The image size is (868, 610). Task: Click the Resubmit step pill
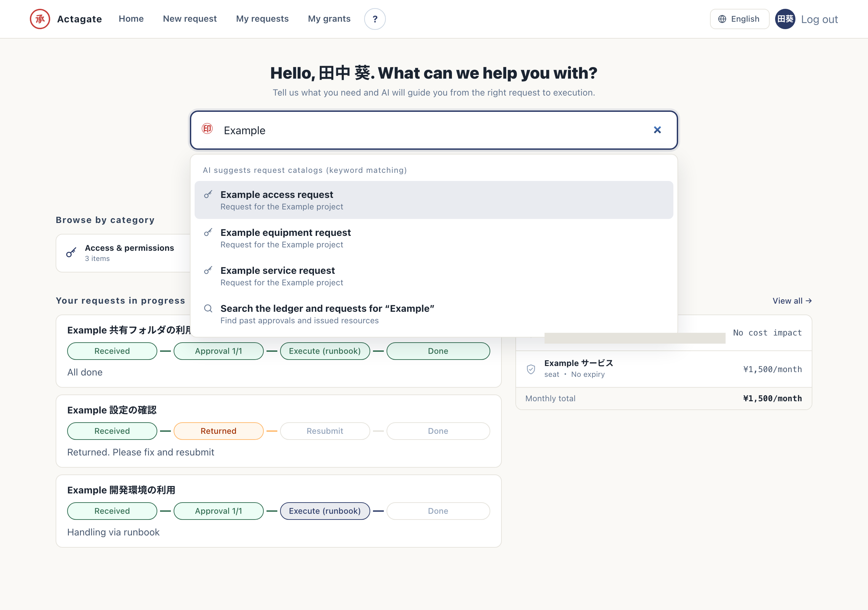(x=325, y=431)
